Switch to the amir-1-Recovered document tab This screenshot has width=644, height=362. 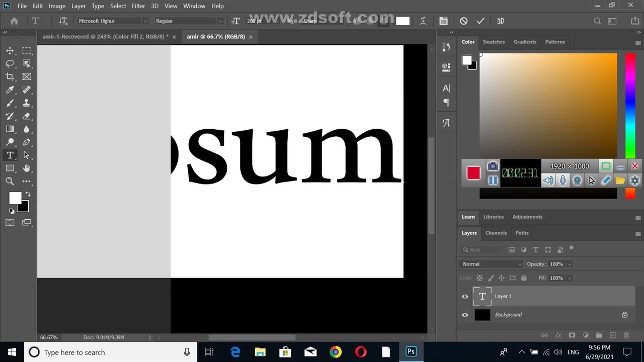[105, 37]
